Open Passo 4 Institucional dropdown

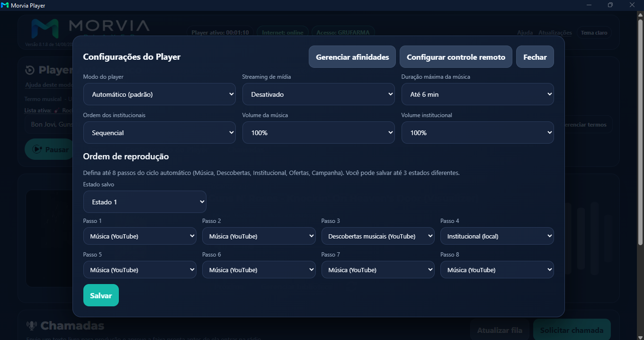point(497,236)
